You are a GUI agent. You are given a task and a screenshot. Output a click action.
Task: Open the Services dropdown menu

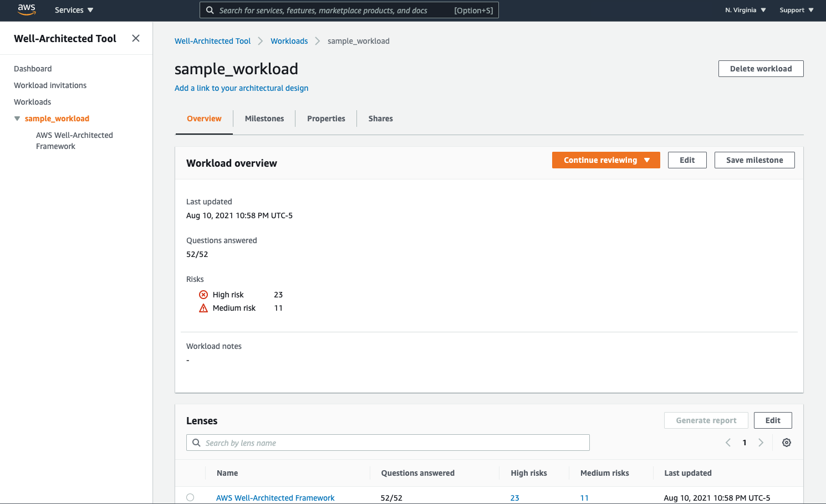[x=74, y=10]
